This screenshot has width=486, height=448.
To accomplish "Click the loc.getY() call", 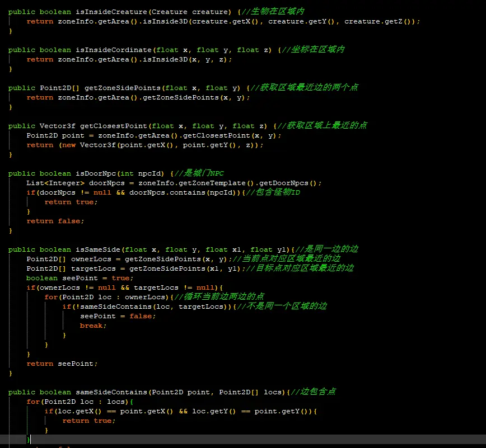I will click(x=214, y=411).
